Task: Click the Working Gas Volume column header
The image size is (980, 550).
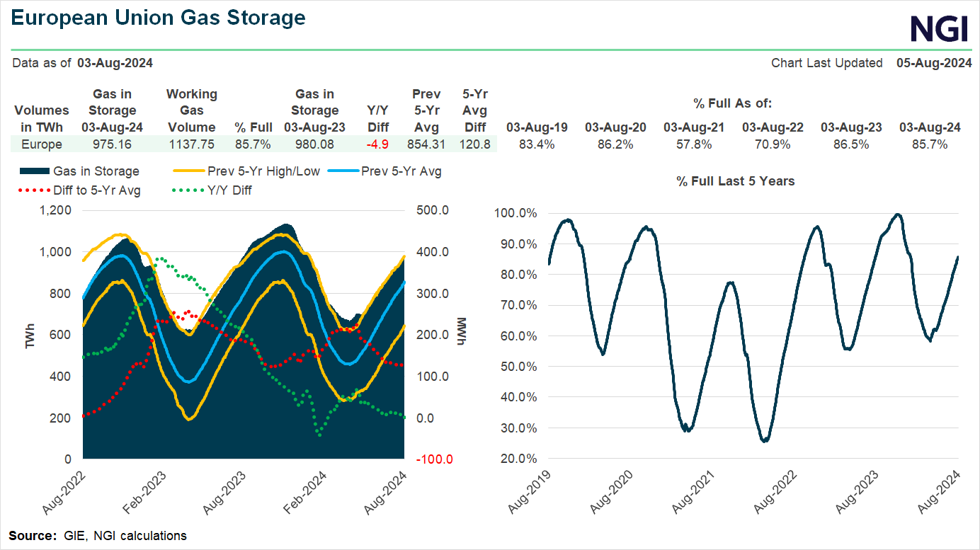Action: (x=191, y=110)
